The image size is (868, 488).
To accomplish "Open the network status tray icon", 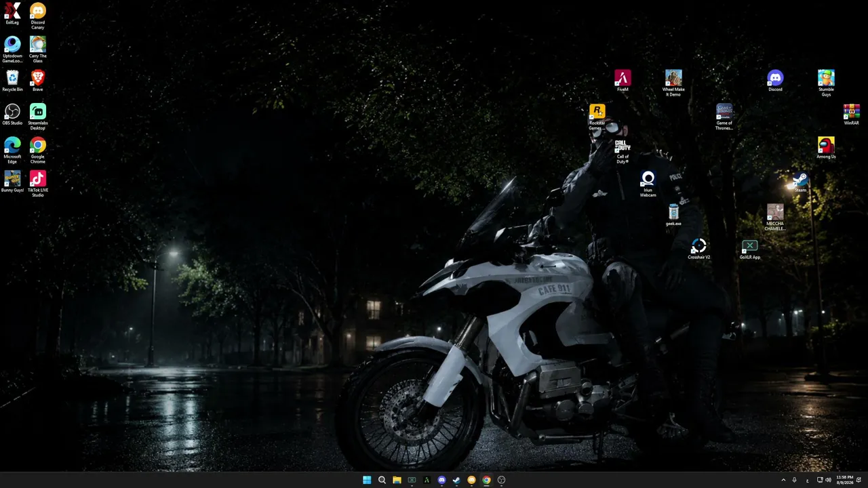I will point(820,480).
